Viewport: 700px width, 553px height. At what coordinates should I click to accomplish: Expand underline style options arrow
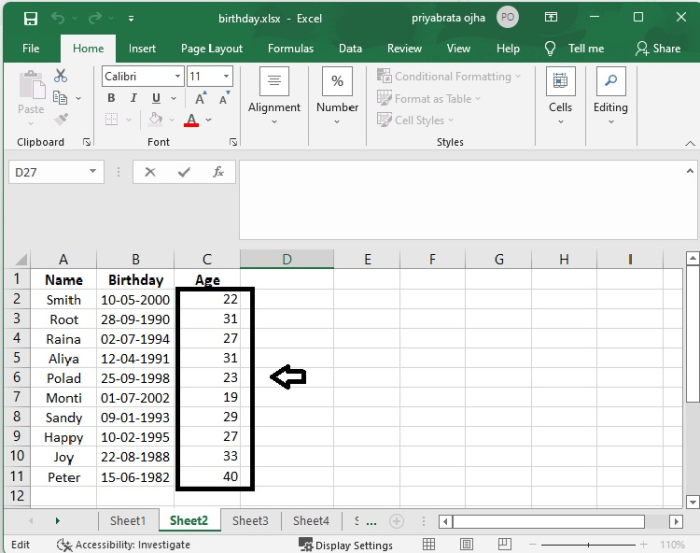(x=174, y=98)
